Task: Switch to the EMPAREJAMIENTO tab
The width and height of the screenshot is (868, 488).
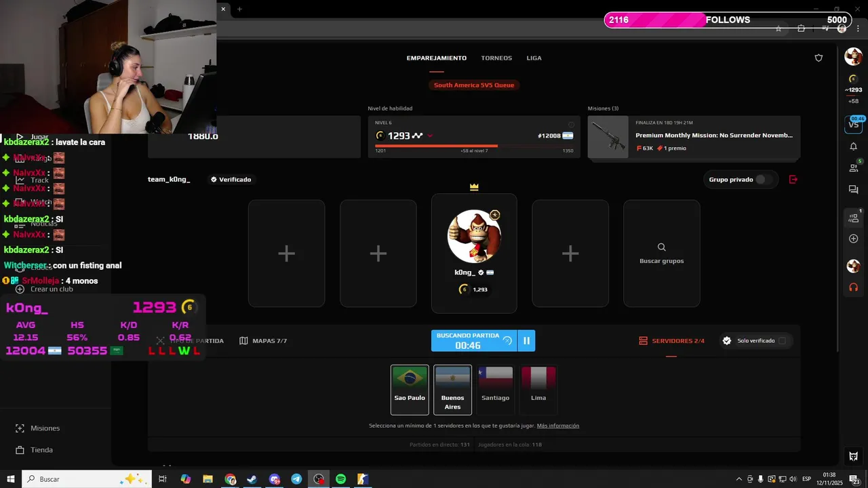Action: click(x=437, y=58)
